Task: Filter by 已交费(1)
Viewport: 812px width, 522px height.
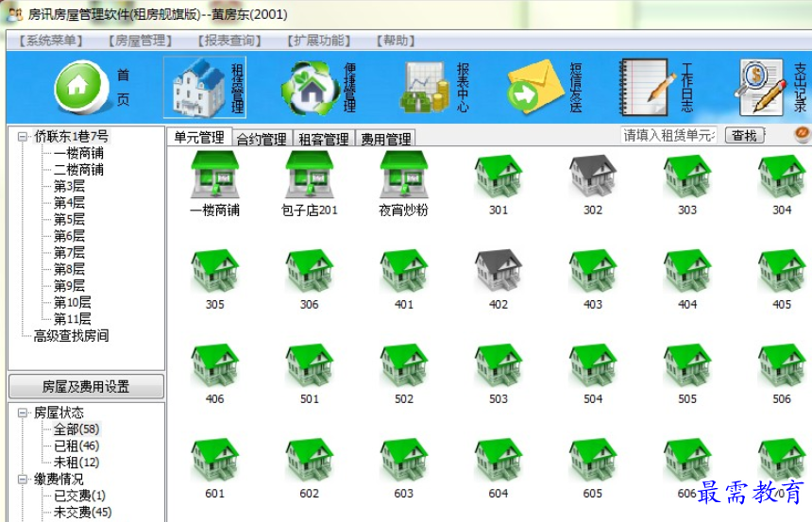Action: (79, 496)
